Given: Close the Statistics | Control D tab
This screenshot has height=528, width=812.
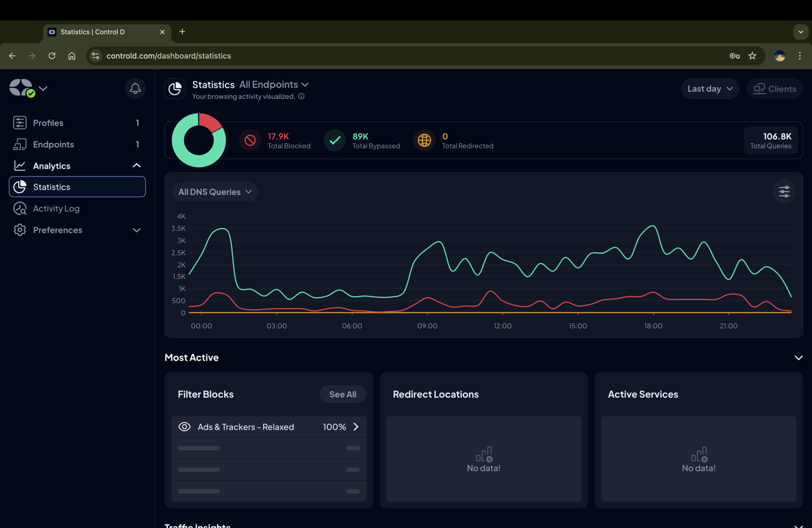Looking at the screenshot, I should (162, 32).
